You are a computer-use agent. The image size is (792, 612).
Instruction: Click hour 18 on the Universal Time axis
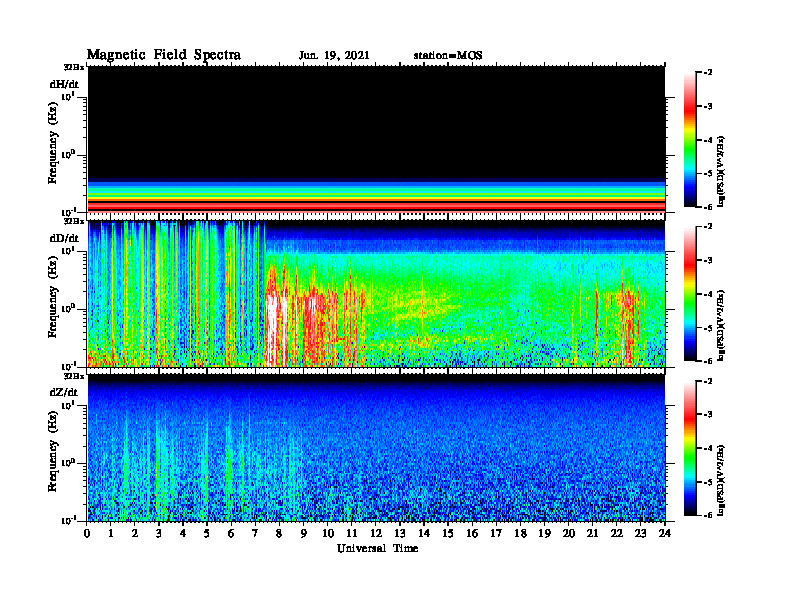[x=520, y=533]
